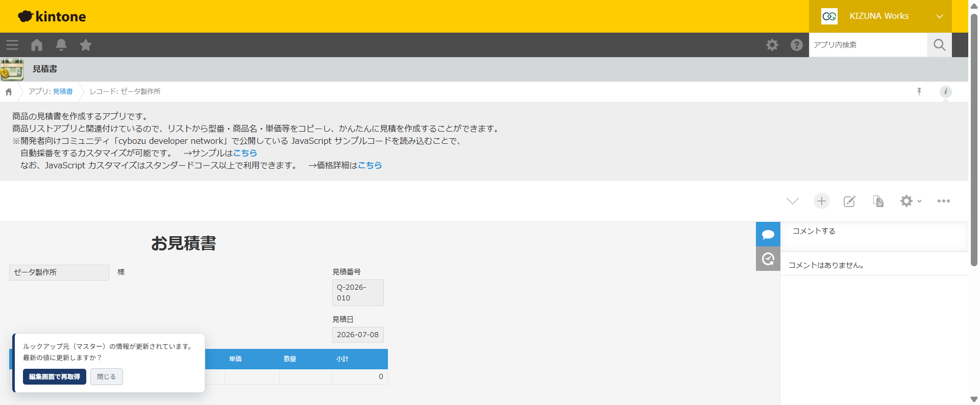Click the 見積書 app icon image
Image resolution: width=980 pixels, height=405 pixels.
(12, 69)
